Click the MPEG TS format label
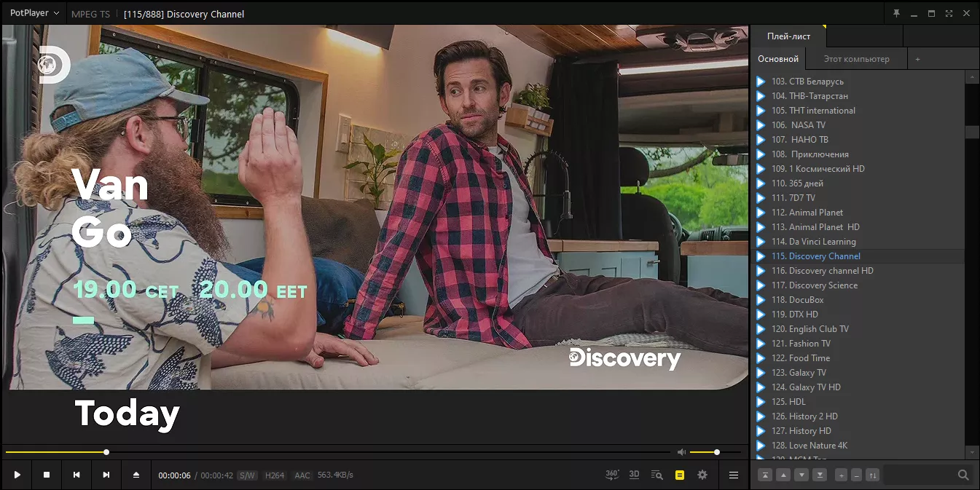This screenshot has width=980, height=490. [92, 14]
